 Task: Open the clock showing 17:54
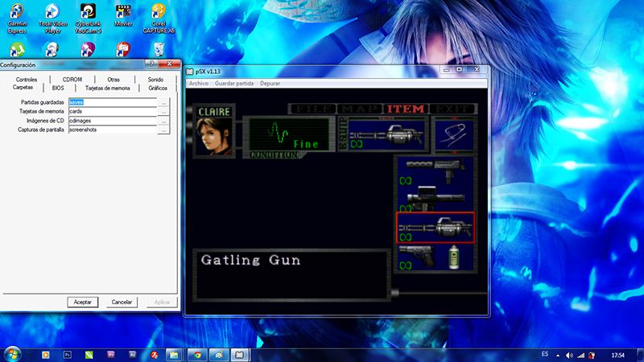[617, 356]
